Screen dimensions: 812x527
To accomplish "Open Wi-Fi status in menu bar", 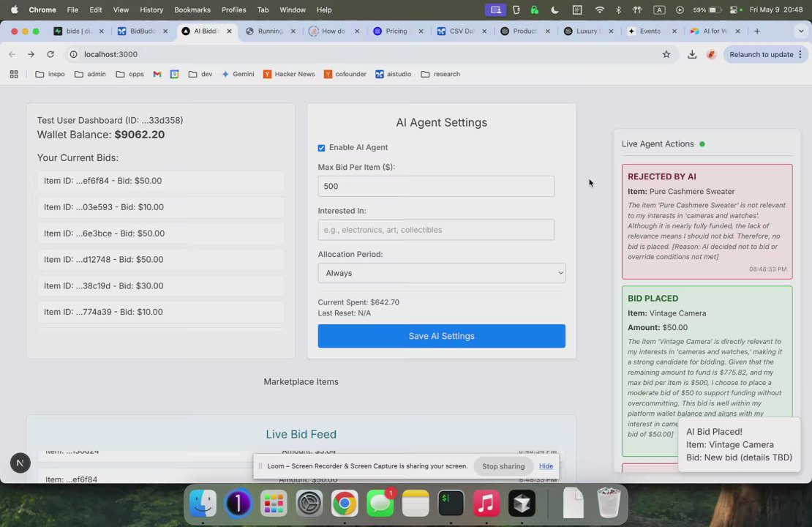I will pos(599,10).
